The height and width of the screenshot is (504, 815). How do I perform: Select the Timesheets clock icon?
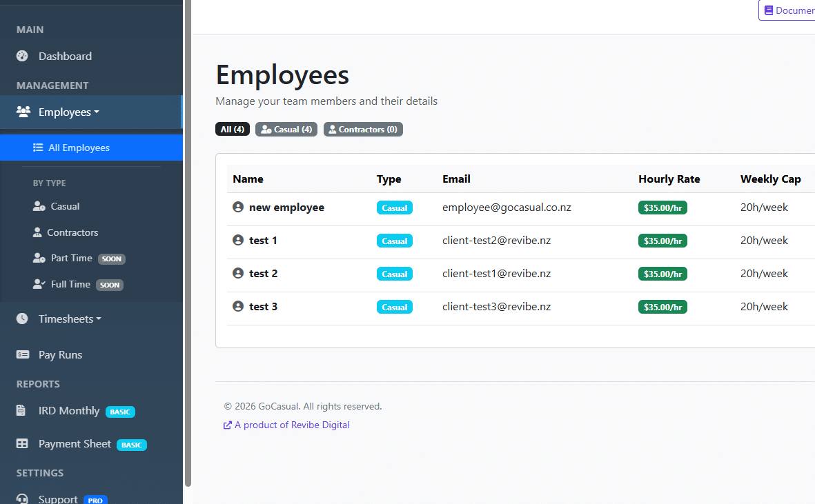tap(21, 319)
